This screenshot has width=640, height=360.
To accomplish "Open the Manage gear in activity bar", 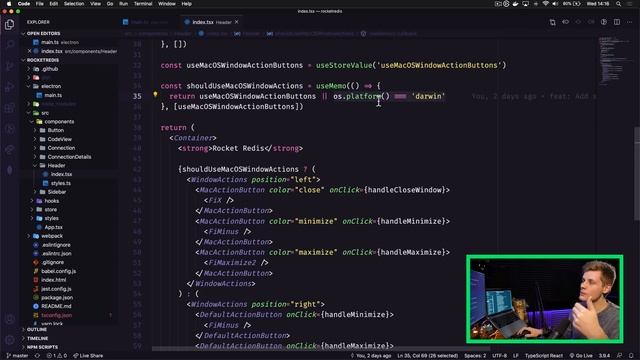I will coord(9,339).
